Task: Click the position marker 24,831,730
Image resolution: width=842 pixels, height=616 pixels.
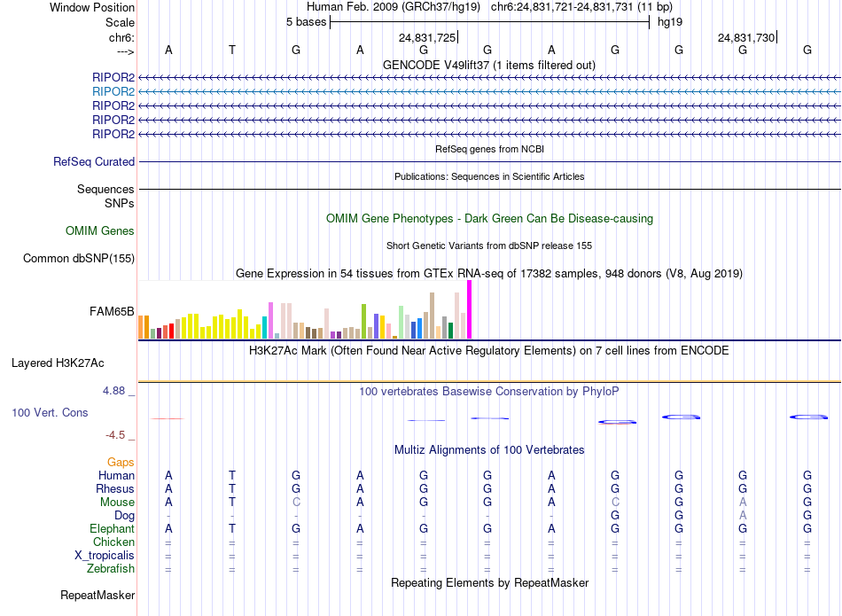Action: click(x=746, y=37)
